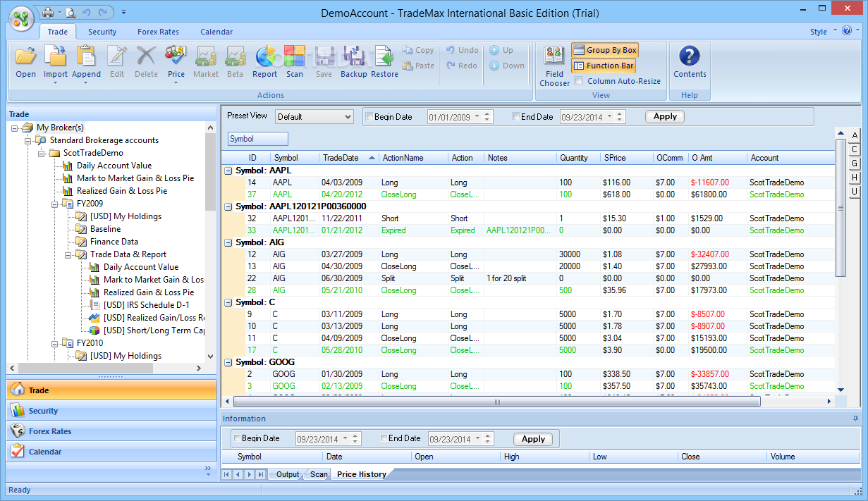Open the Report pie chart icon
The height and width of the screenshot is (501, 868).
(x=264, y=56)
